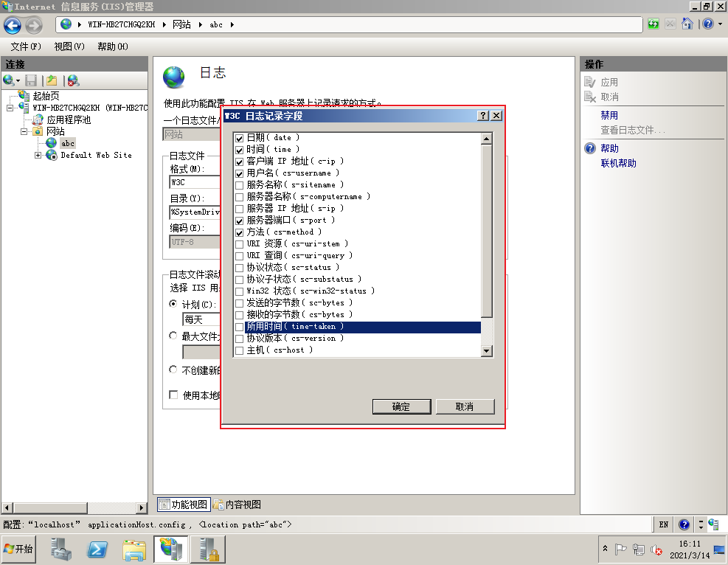Check the 服务名称 (s-sitename) log field
728x565 pixels.
coord(240,184)
